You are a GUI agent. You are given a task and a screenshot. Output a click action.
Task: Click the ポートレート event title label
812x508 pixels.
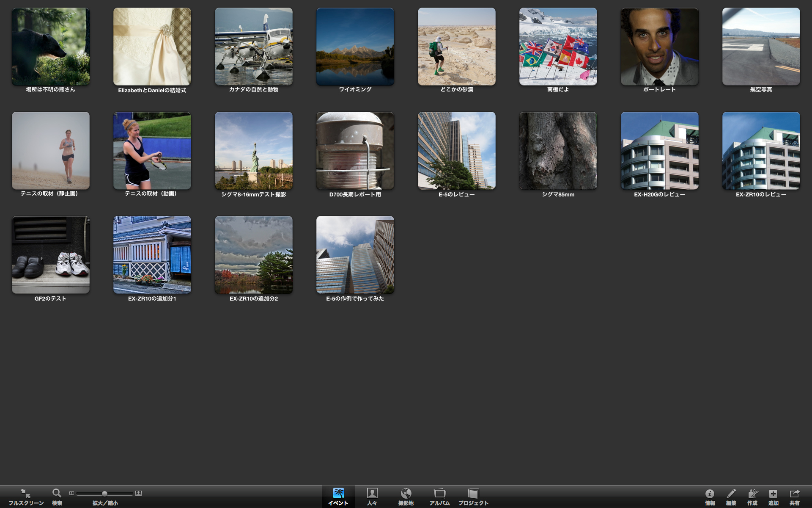[x=659, y=90]
